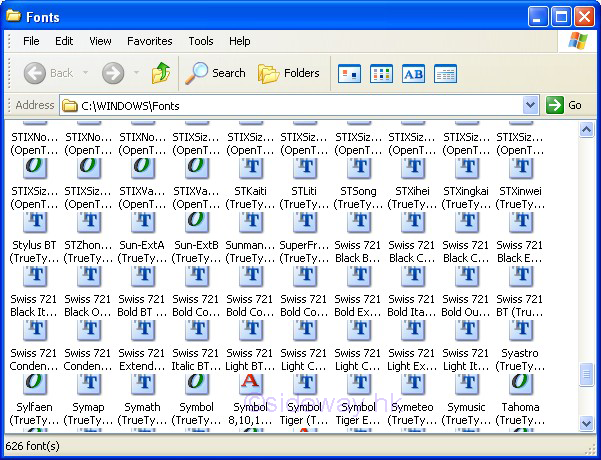Select the Sun-ExtB font icon

pyautogui.click(x=196, y=221)
